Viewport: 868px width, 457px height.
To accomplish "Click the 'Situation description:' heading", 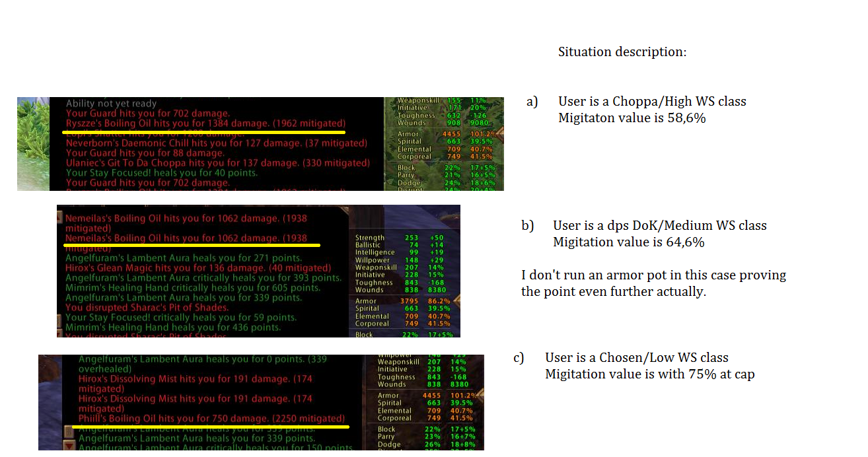I will 622,52.
